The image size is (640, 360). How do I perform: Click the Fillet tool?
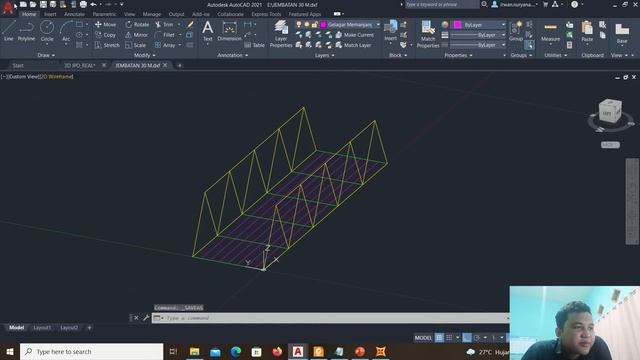[165, 35]
